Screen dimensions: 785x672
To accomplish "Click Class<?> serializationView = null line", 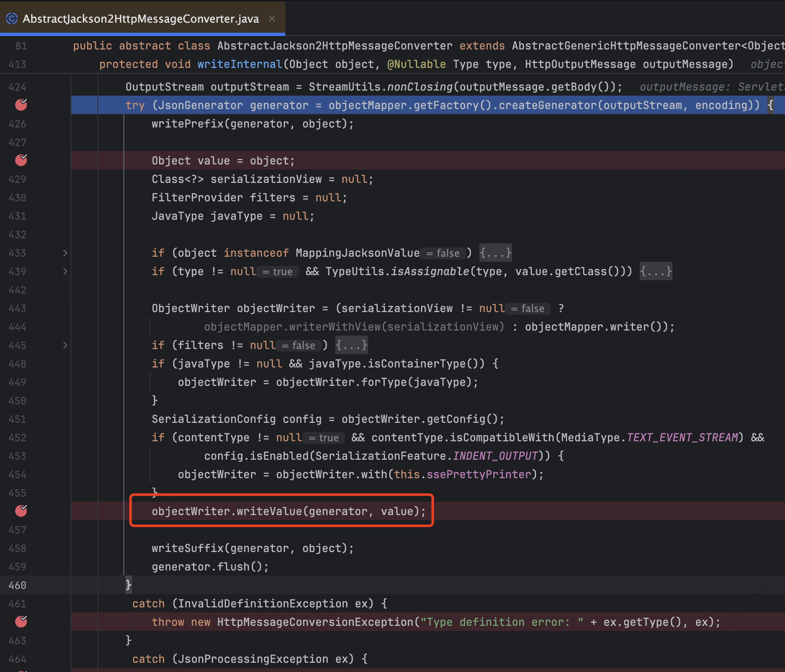I will (x=262, y=179).
